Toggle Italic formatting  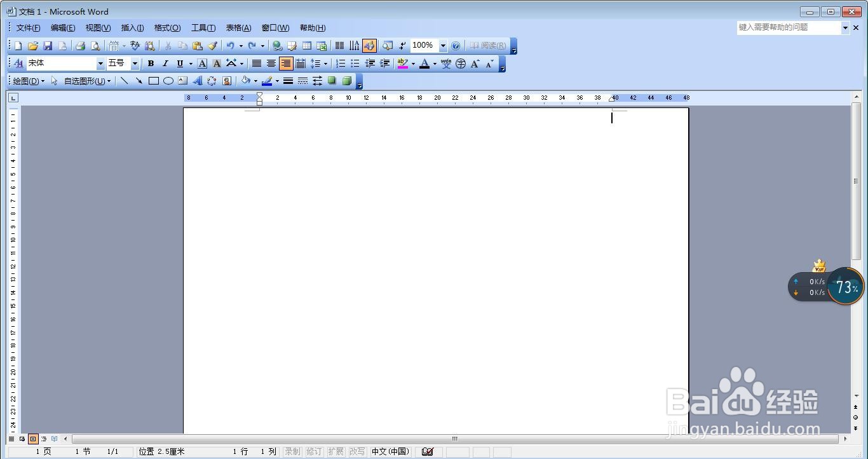165,64
